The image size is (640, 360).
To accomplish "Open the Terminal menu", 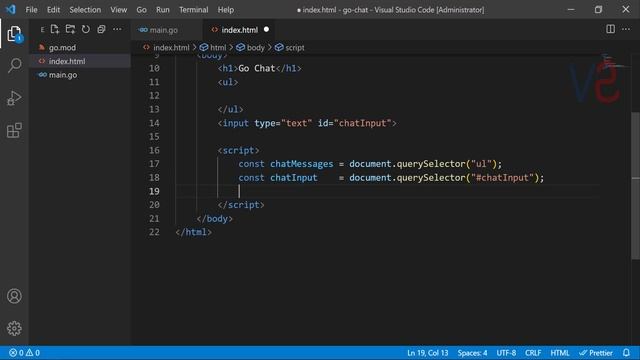I will (x=193, y=9).
